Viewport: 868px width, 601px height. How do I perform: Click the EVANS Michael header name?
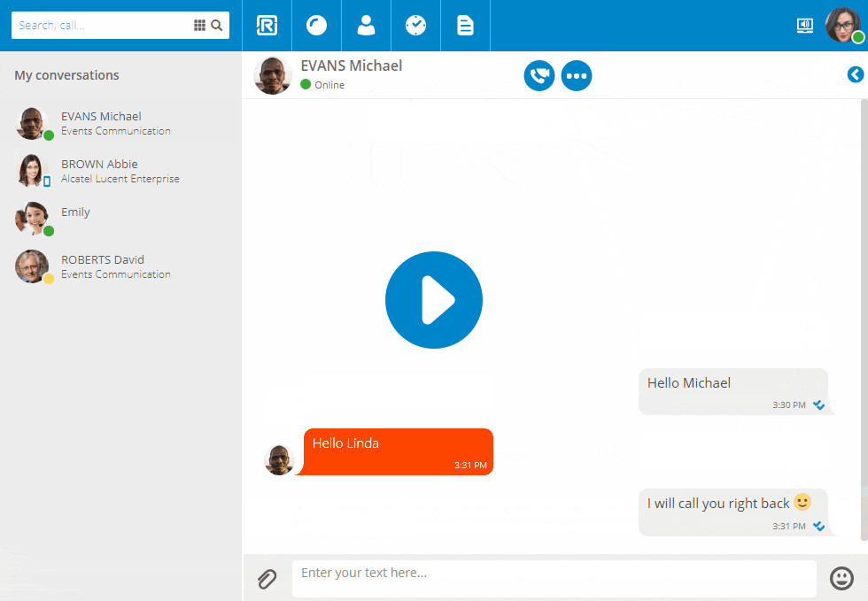pyautogui.click(x=351, y=65)
